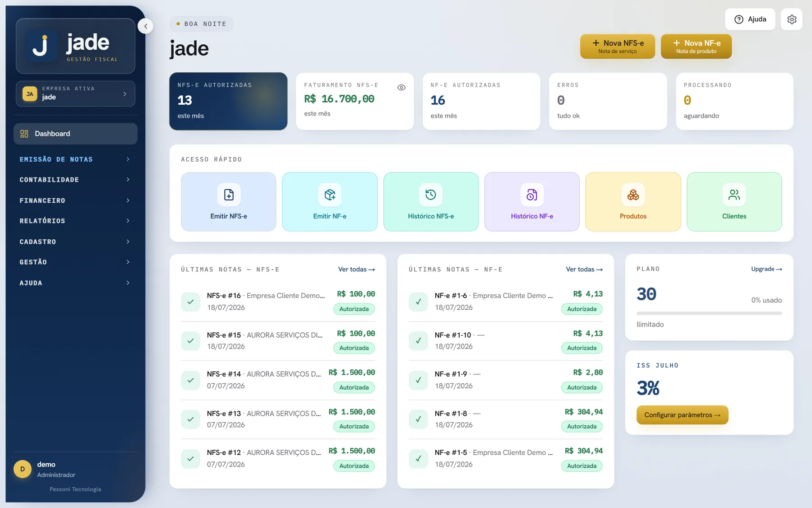This screenshot has width=812, height=508.
Task: Click the checkmark icon for NFS-e #16
Action: click(x=190, y=302)
